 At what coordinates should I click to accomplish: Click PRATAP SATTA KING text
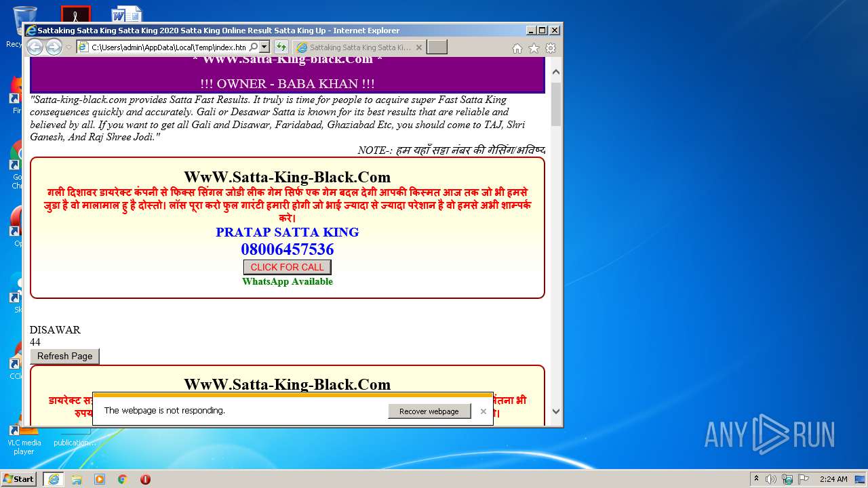[x=288, y=232]
